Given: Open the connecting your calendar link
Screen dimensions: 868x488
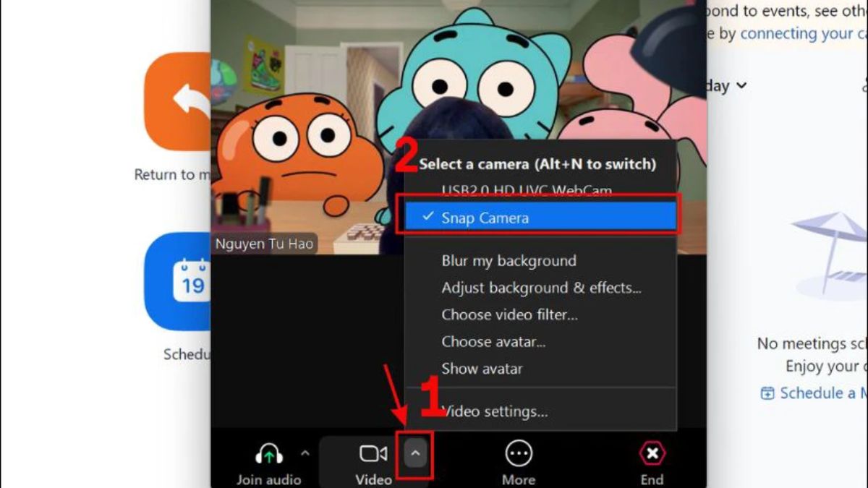Looking at the screenshot, I should coord(804,33).
